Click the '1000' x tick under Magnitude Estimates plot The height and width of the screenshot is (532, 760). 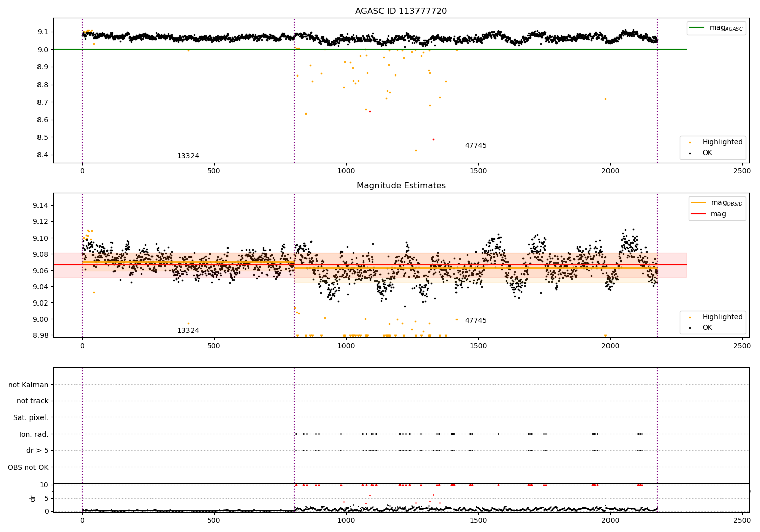click(x=346, y=346)
